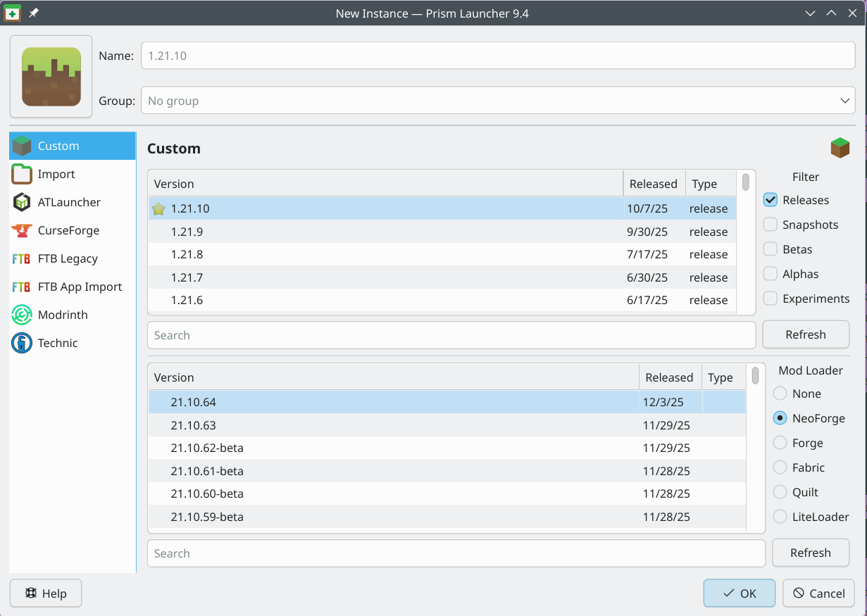Click Refresh beside the mod loader search
The width and height of the screenshot is (867, 616).
click(810, 553)
